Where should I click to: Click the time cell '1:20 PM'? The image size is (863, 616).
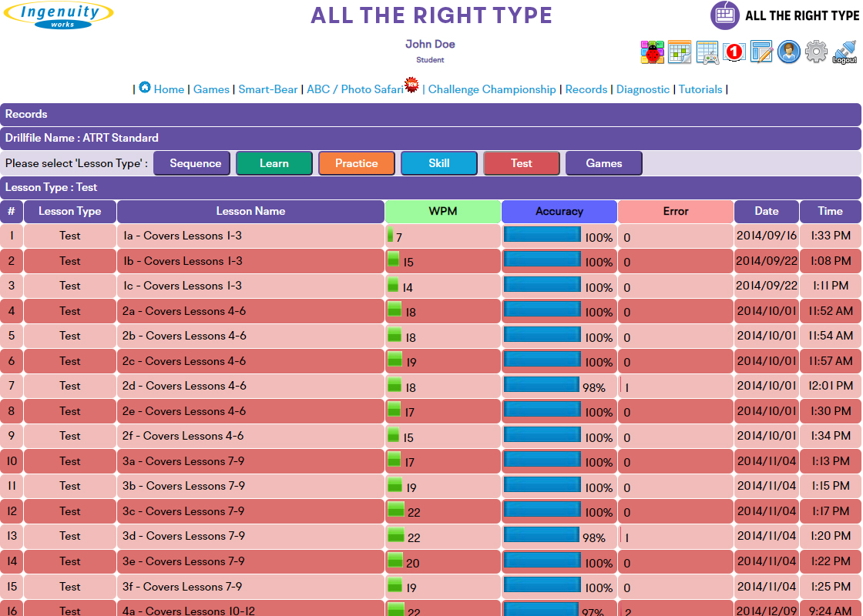831,536
